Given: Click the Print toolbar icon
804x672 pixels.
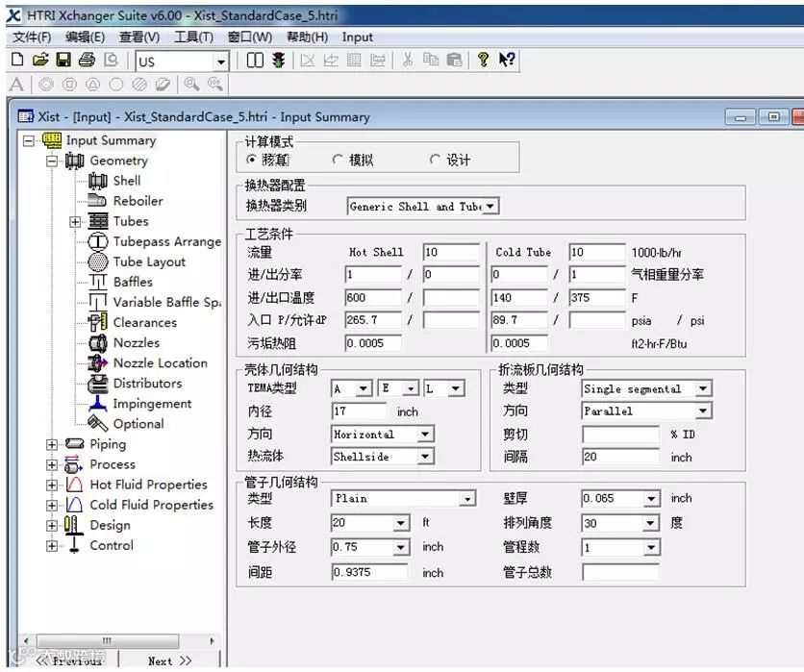Looking at the screenshot, I should (x=87, y=60).
